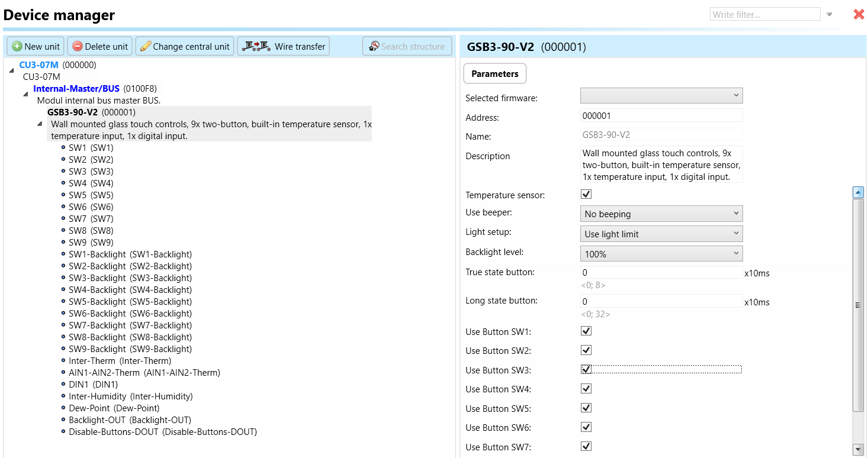Open Change central unit tool

[185, 46]
